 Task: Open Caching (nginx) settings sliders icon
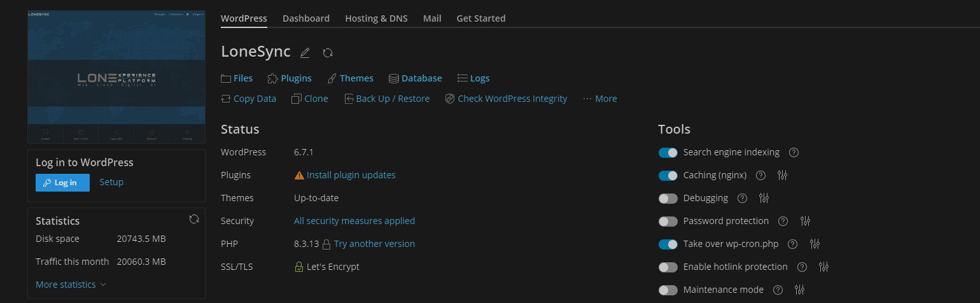coord(783,176)
